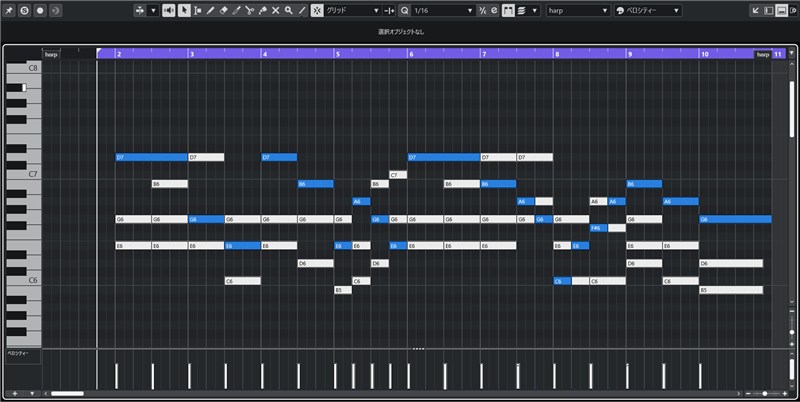Click the horizontal scrollbar thumb

tap(67, 393)
